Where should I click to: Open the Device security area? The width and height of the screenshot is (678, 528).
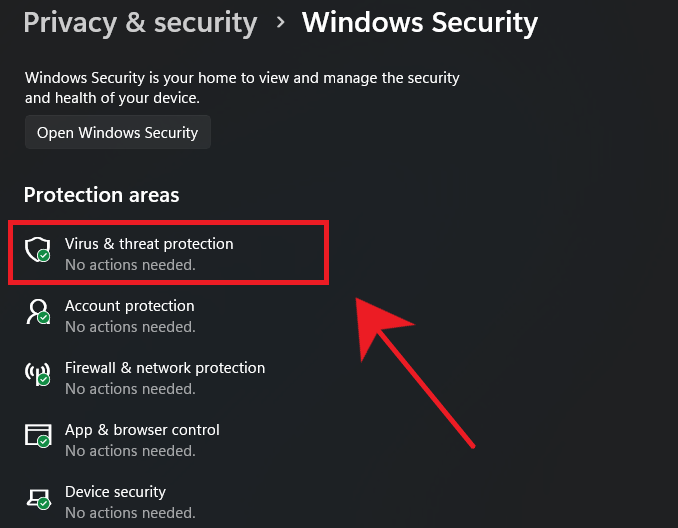coord(115,492)
